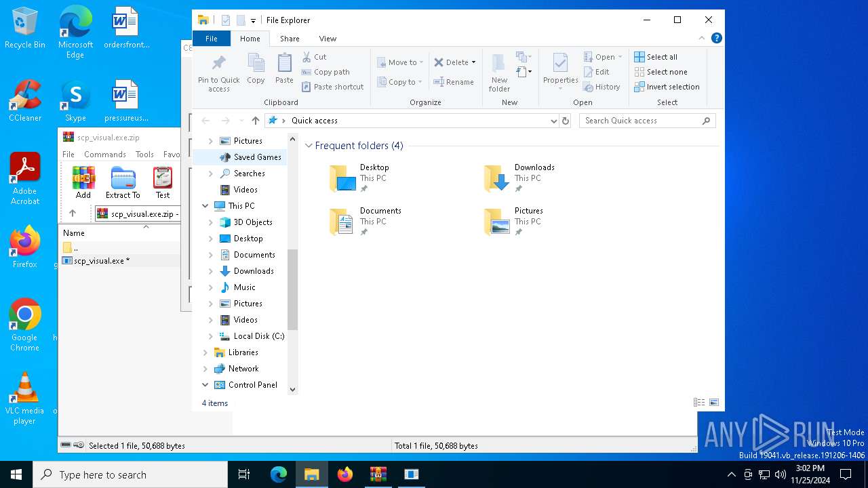Click the Paste icon in the ribbon
868x488 pixels.
click(284, 69)
